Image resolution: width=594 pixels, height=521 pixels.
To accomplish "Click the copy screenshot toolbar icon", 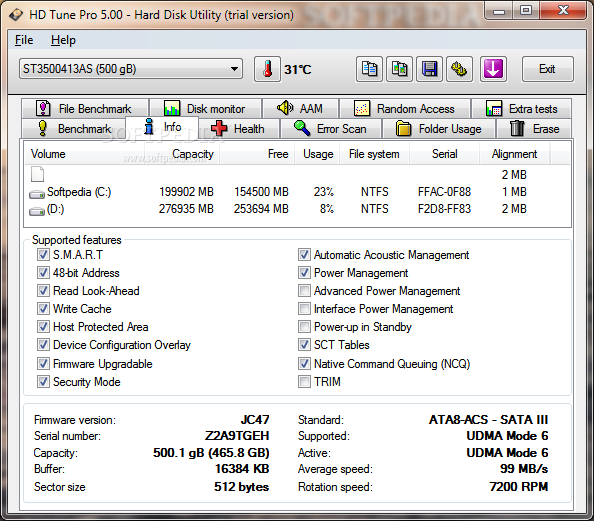I will (399, 69).
